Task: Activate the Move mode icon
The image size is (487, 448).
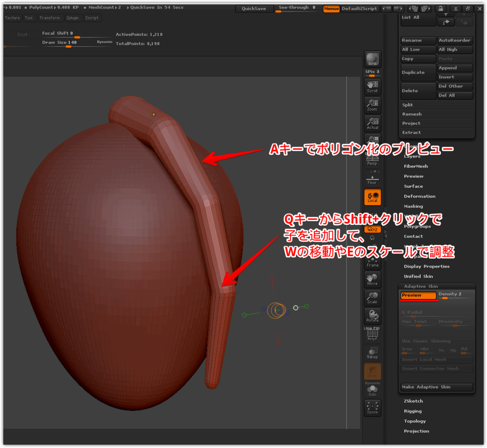Action: tap(372, 280)
